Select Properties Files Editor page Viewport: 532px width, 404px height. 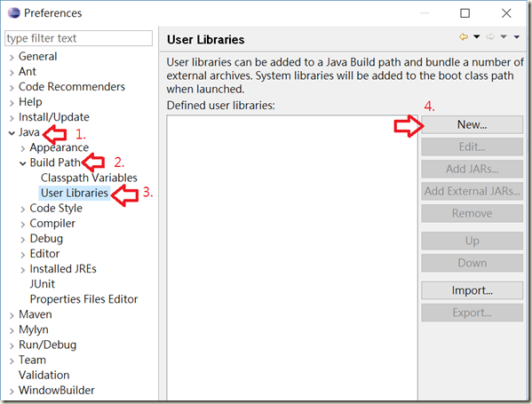click(83, 299)
